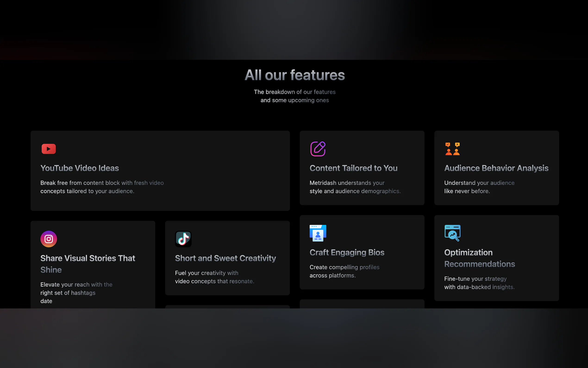Select Audience Behavior Analysis heading
This screenshot has width=588, height=368.
click(x=496, y=168)
